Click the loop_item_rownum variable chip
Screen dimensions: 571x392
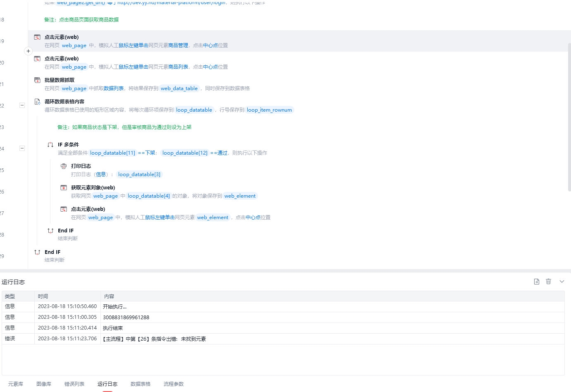point(270,110)
